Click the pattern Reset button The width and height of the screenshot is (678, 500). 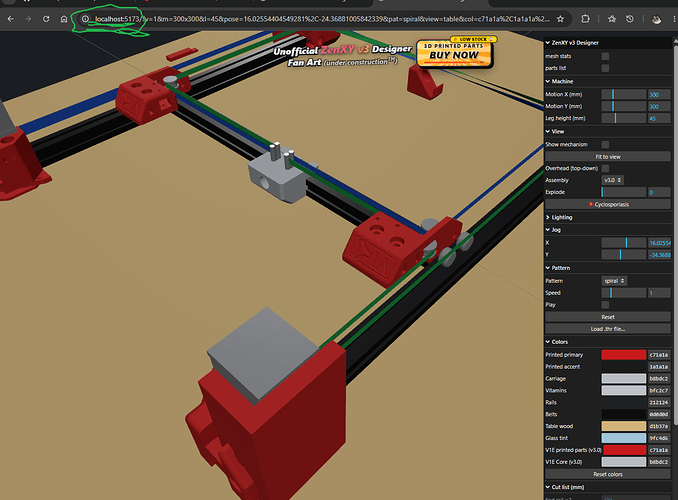[608, 317]
